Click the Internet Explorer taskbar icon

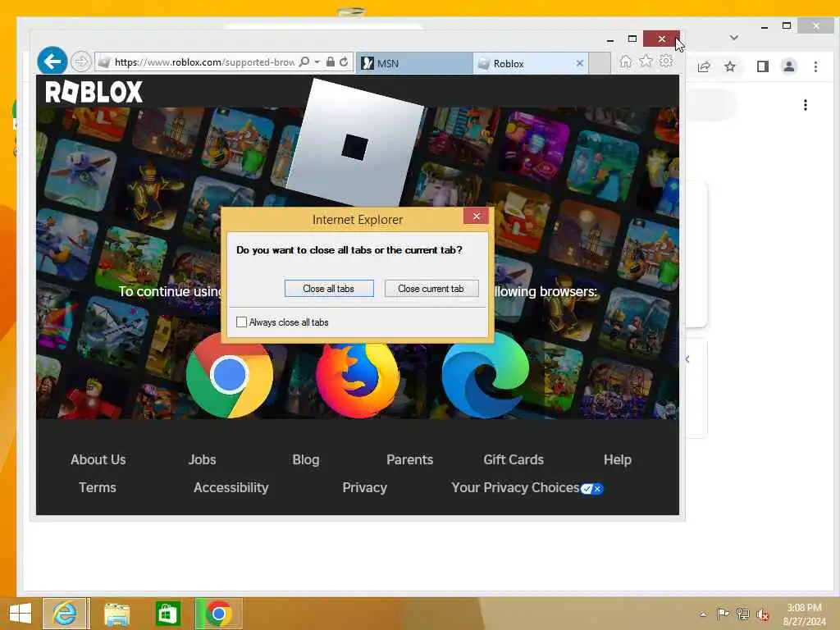click(x=65, y=614)
